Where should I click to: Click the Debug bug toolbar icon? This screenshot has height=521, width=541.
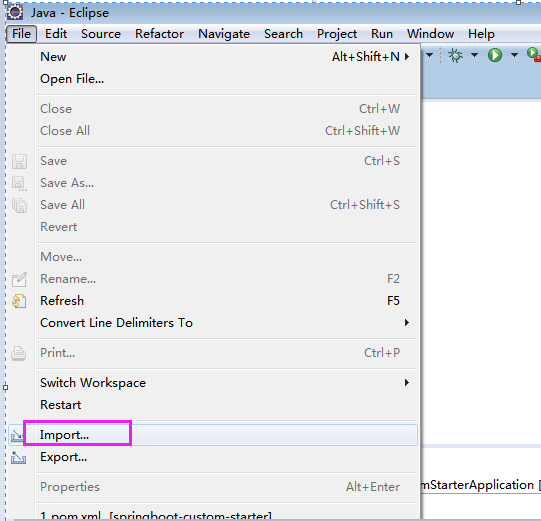tap(455, 55)
